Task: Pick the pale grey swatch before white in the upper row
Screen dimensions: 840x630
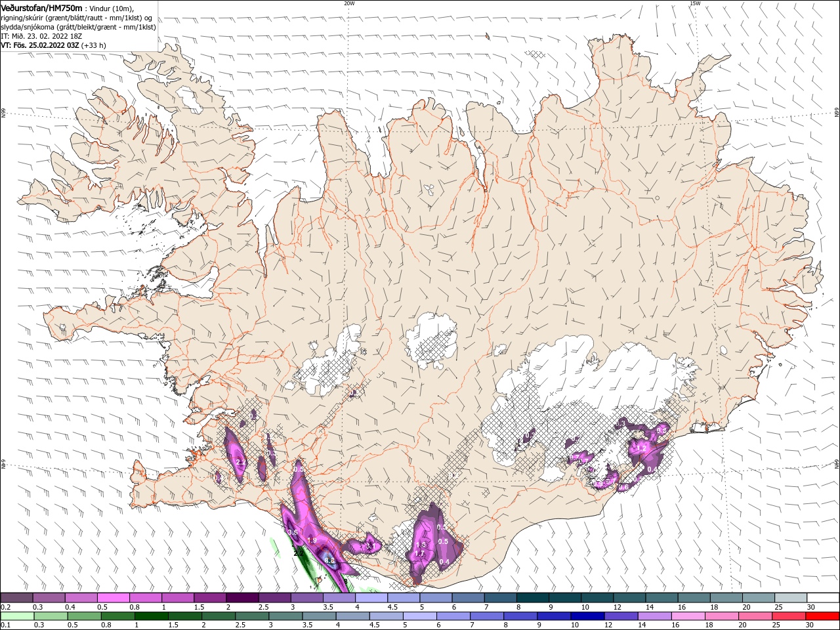Action: pyautogui.click(x=791, y=598)
